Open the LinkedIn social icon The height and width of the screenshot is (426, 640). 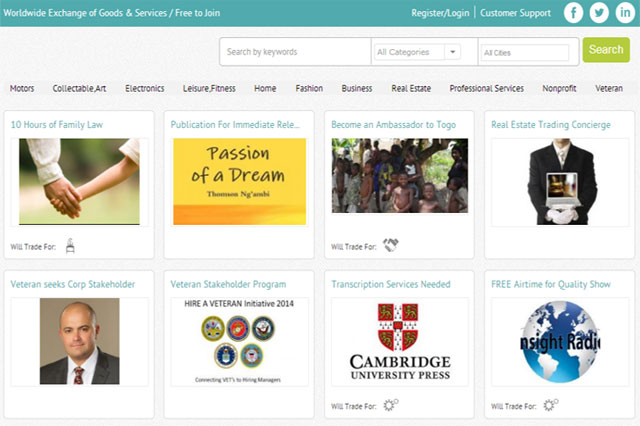click(624, 13)
